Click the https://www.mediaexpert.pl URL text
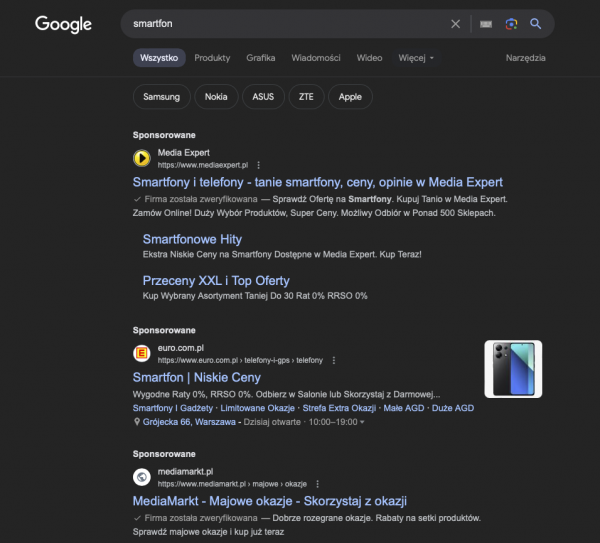Image resolution: width=600 pixels, height=543 pixels. (203, 165)
